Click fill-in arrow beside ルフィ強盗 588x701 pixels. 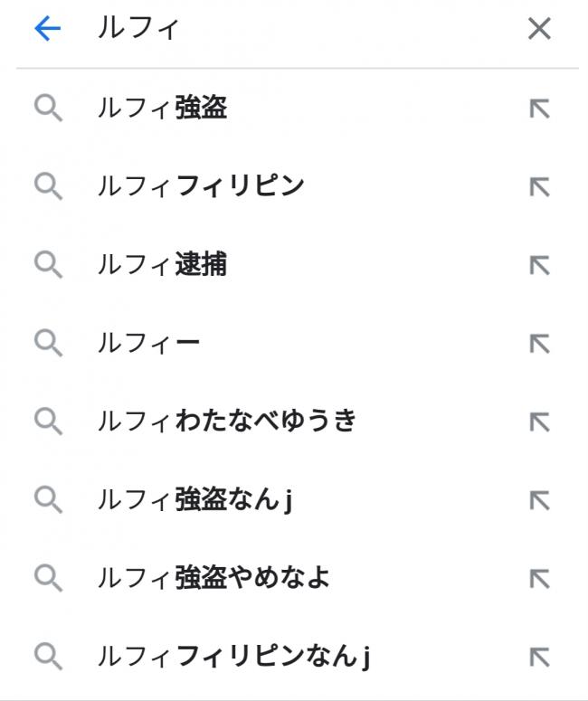point(540,109)
